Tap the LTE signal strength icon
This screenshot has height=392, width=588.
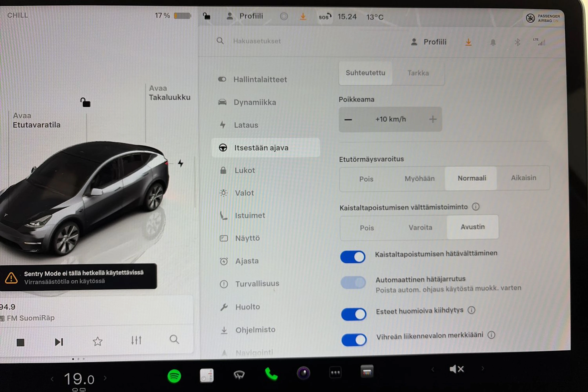pyautogui.click(x=539, y=42)
